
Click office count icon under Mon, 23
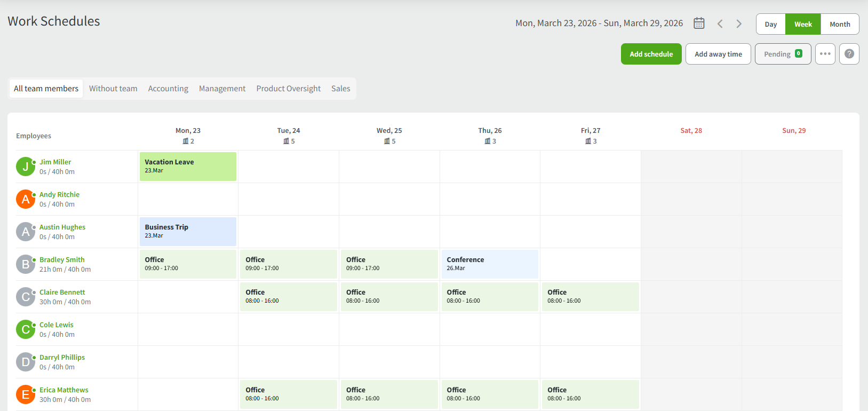(x=186, y=141)
